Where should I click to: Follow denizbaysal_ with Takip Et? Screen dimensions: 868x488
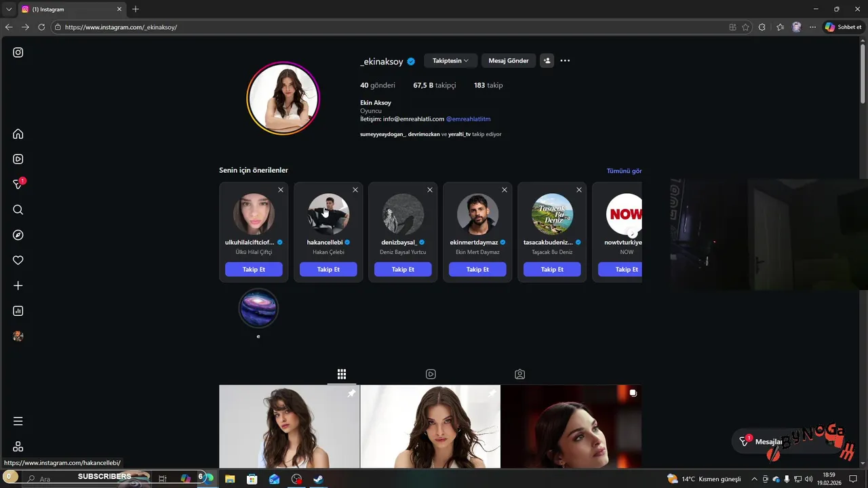click(x=403, y=269)
